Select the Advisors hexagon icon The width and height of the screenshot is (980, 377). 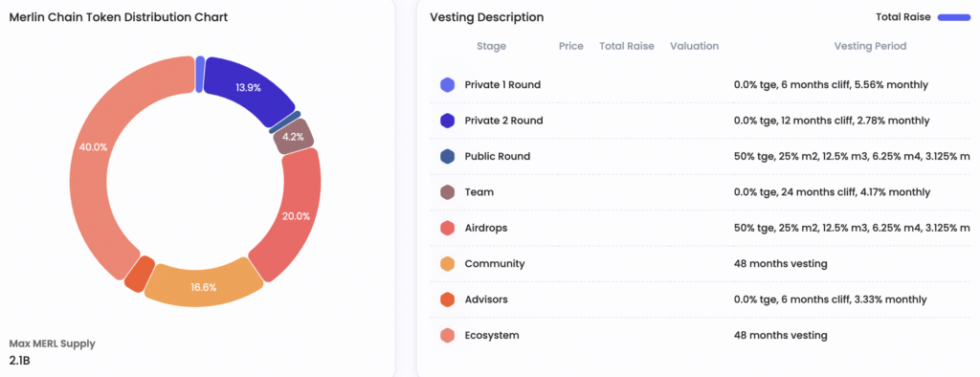pos(447,299)
